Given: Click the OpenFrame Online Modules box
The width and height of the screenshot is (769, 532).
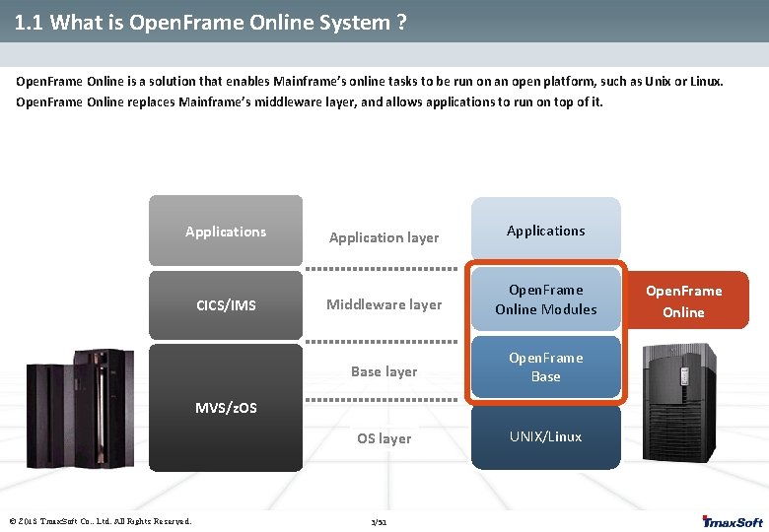Looking at the screenshot, I should click(x=546, y=299).
